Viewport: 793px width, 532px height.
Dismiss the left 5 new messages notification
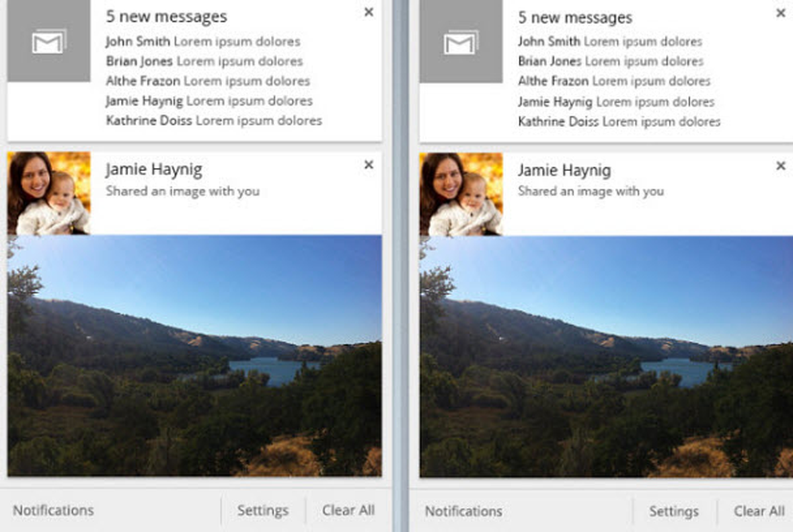(x=369, y=12)
